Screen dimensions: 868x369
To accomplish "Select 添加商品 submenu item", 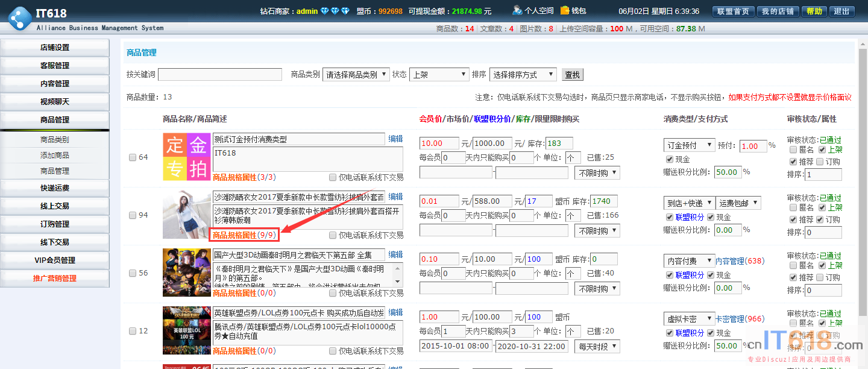I will point(55,156).
